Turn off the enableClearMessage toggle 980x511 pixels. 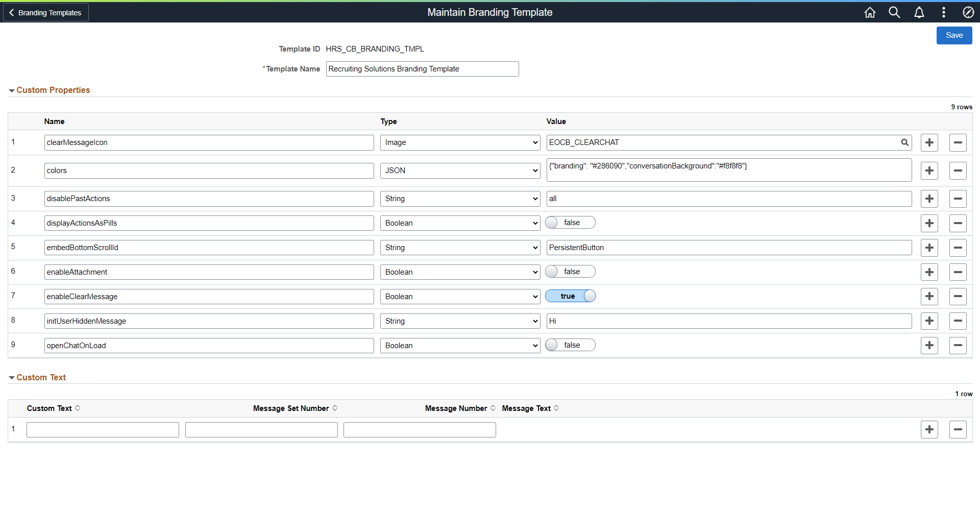pyautogui.click(x=570, y=296)
